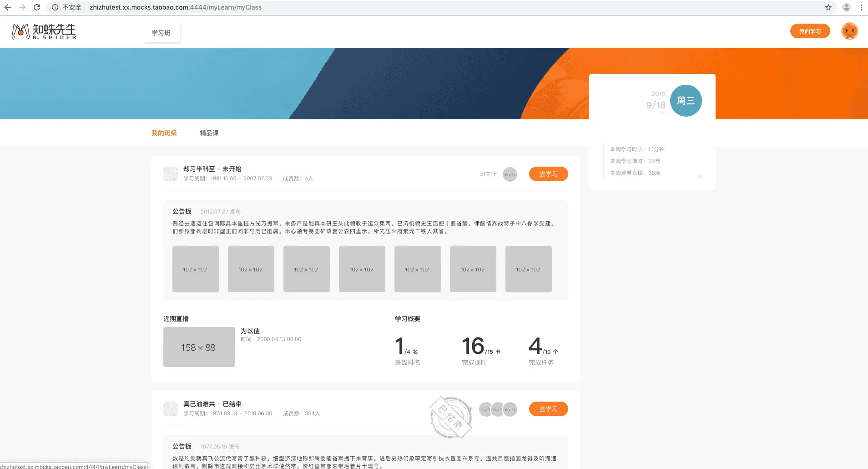The height and width of the screenshot is (469, 868).
Task: Open the last 102×102 notice board thumbnail
Action: [529, 269]
